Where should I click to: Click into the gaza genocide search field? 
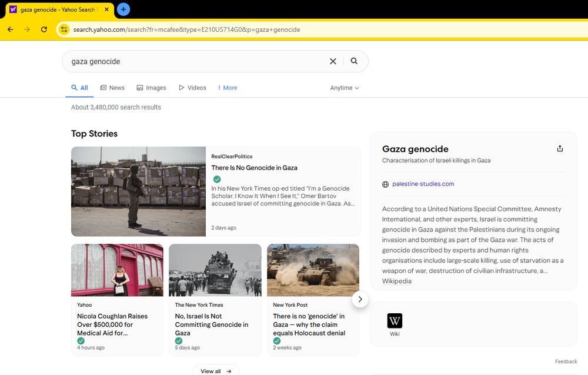[x=195, y=61]
